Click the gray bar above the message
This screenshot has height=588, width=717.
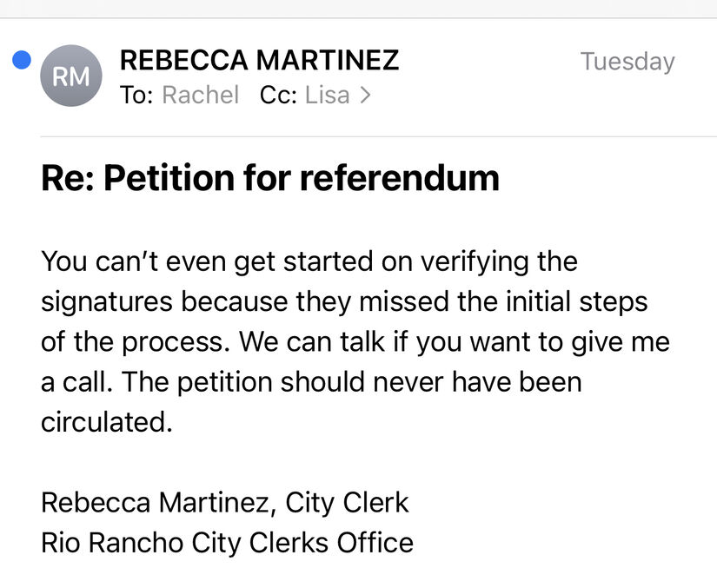tap(358, 9)
